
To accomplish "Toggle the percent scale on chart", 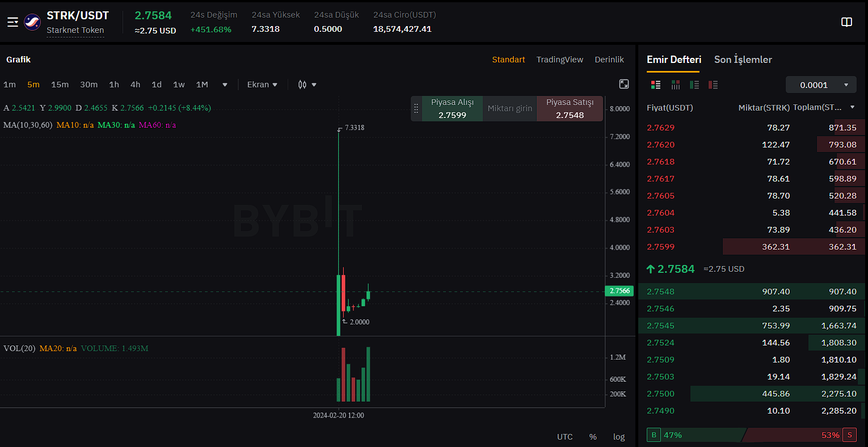I will (x=593, y=437).
